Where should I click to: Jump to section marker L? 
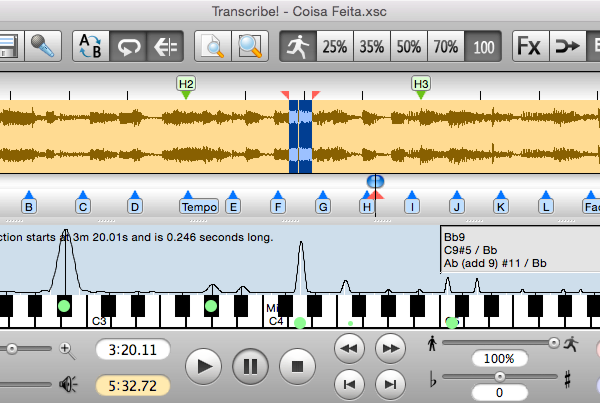pos(546,207)
